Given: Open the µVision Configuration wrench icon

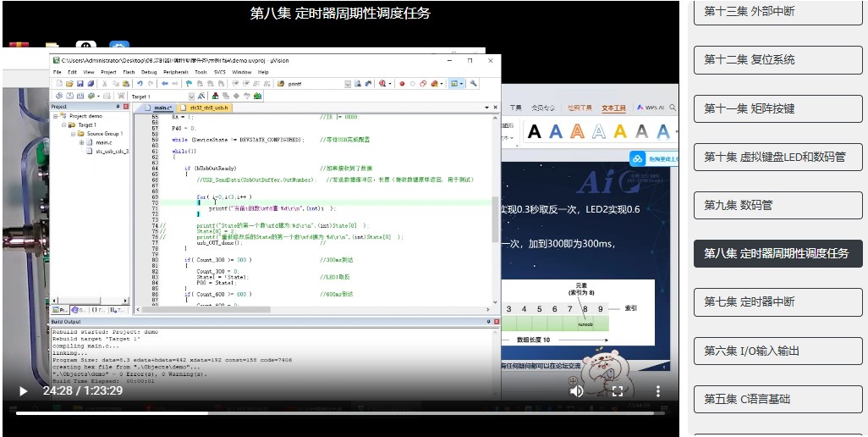Looking at the screenshot, I should coord(473,84).
